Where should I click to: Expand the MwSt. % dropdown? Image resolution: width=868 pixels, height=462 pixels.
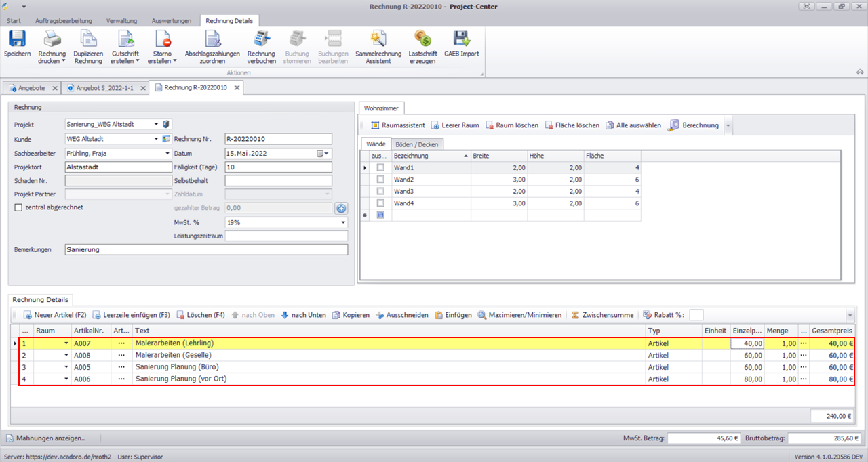tap(342, 222)
